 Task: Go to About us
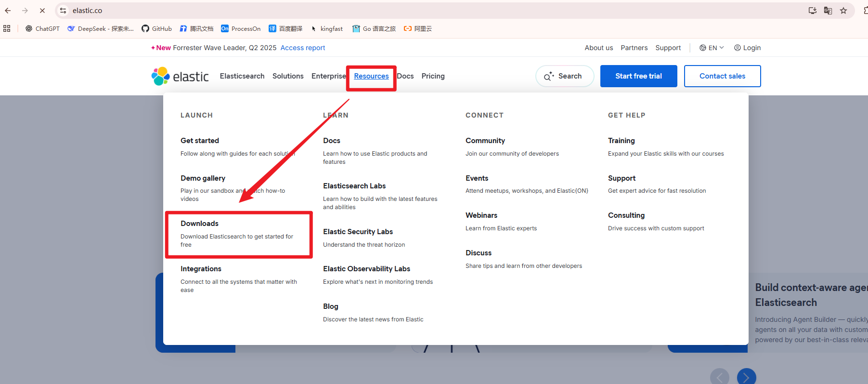599,48
